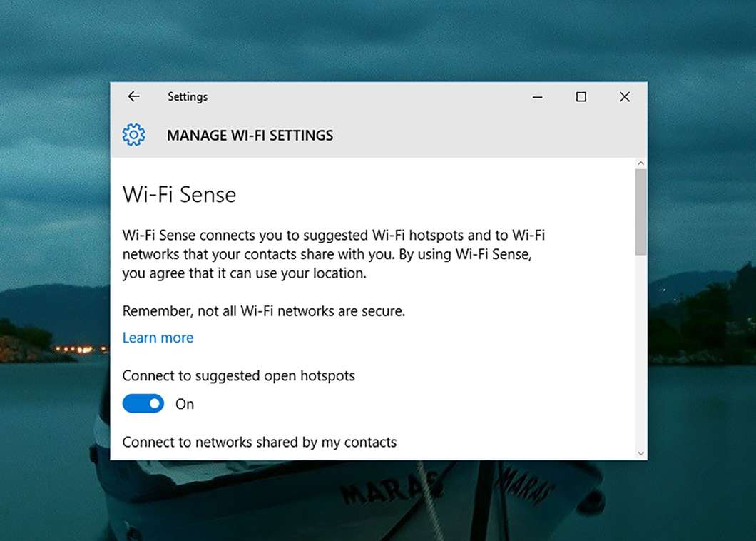
Task: Click the On label beside the toggle
Action: coord(185,404)
